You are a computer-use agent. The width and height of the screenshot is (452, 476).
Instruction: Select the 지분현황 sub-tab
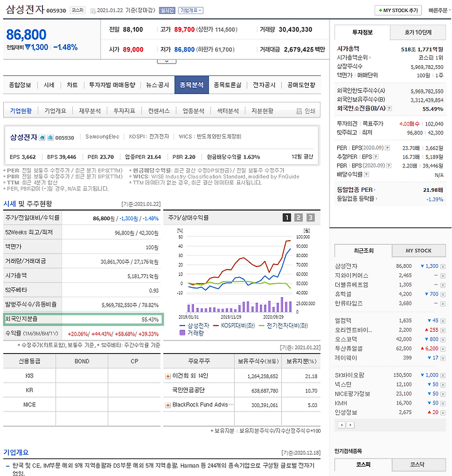(x=262, y=111)
